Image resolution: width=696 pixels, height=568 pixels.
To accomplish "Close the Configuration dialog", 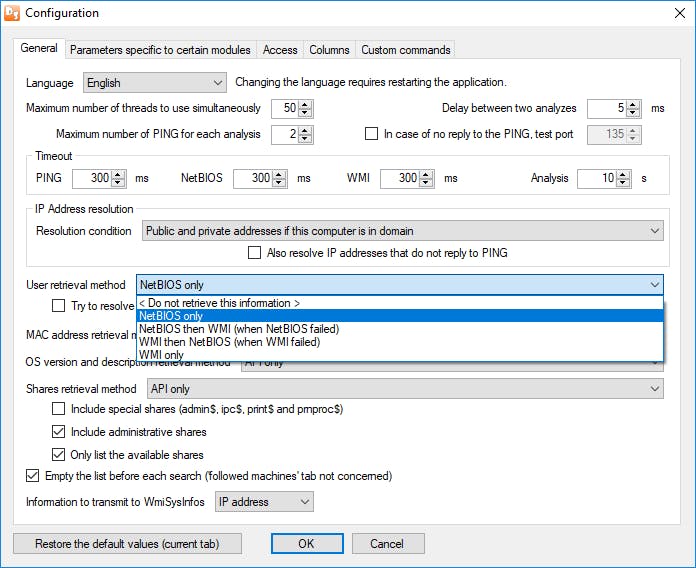I will tap(680, 13).
